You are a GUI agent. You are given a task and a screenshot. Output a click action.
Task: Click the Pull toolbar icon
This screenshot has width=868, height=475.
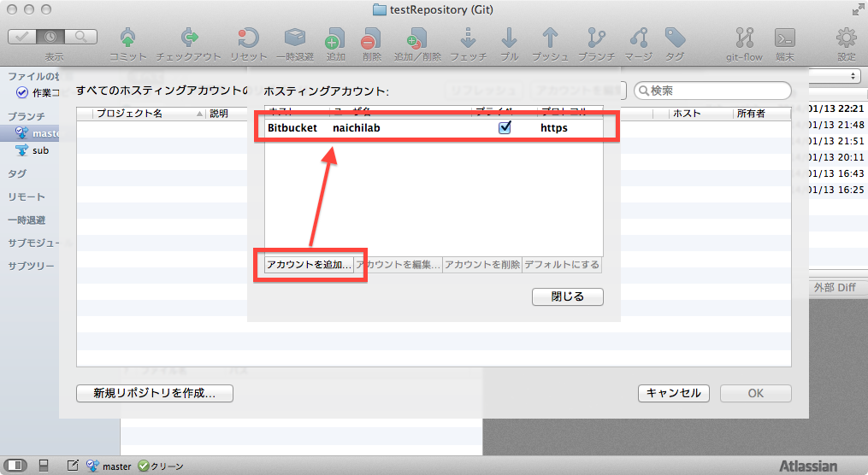(x=509, y=38)
